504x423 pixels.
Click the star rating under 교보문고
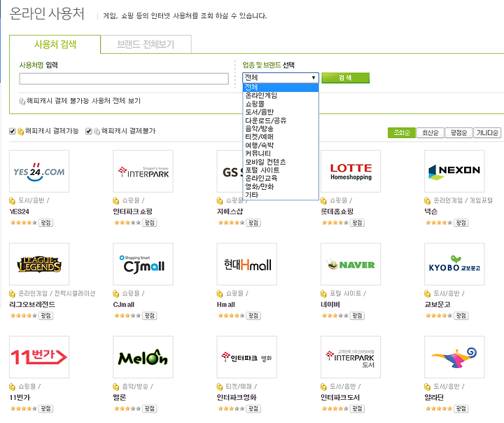439,316
